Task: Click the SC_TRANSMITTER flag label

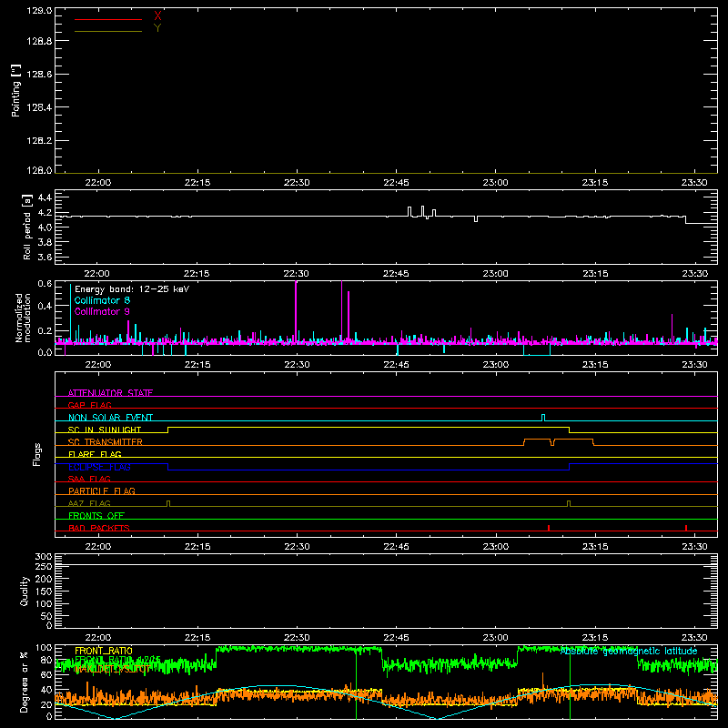Action: pyautogui.click(x=106, y=442)
